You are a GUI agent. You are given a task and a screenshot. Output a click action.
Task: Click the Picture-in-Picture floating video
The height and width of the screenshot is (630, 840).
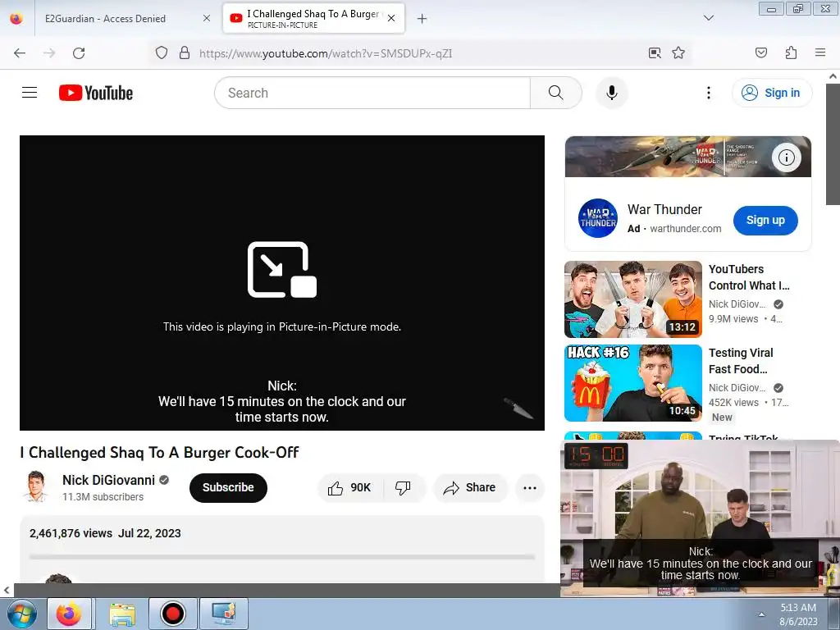tap(700, 518)
